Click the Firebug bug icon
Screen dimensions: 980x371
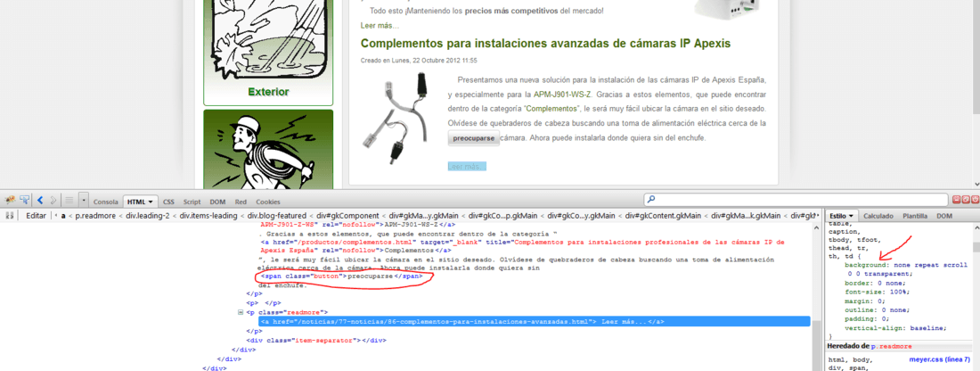tap(11, 200)
